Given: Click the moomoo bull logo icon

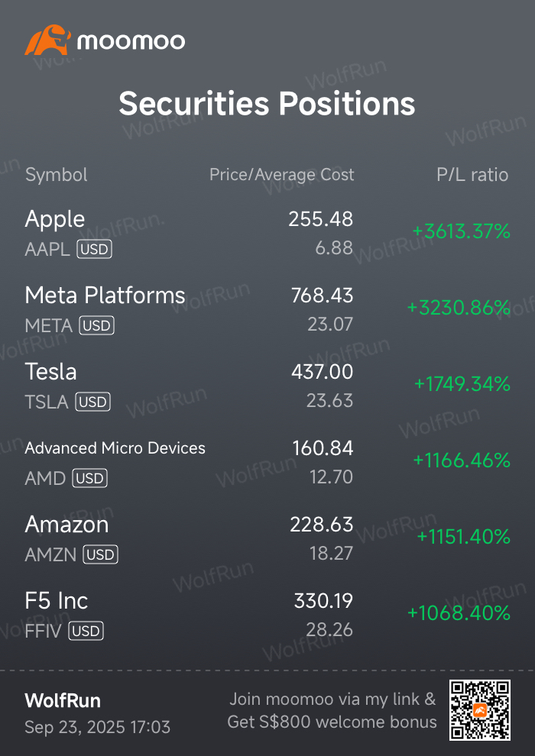Looking at the screenshot, I should pyautogui.click(x=47, y=40).
